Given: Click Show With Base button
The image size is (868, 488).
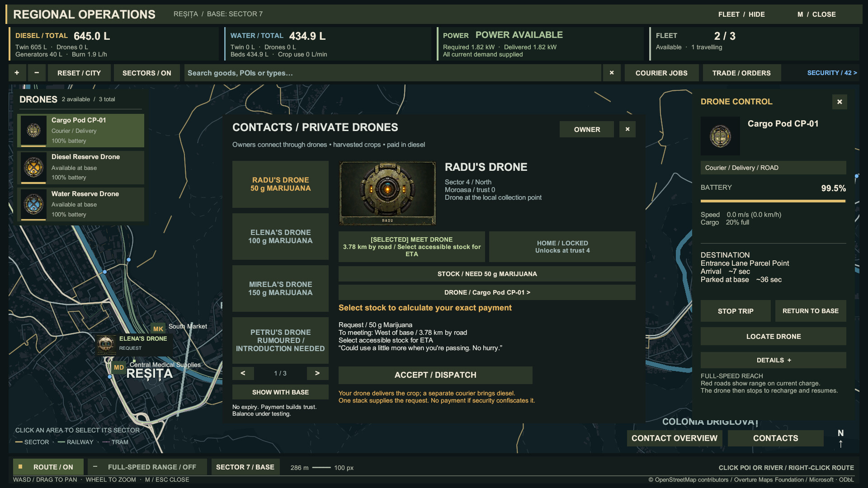Looking at the screenshot, I should [280, 392].
